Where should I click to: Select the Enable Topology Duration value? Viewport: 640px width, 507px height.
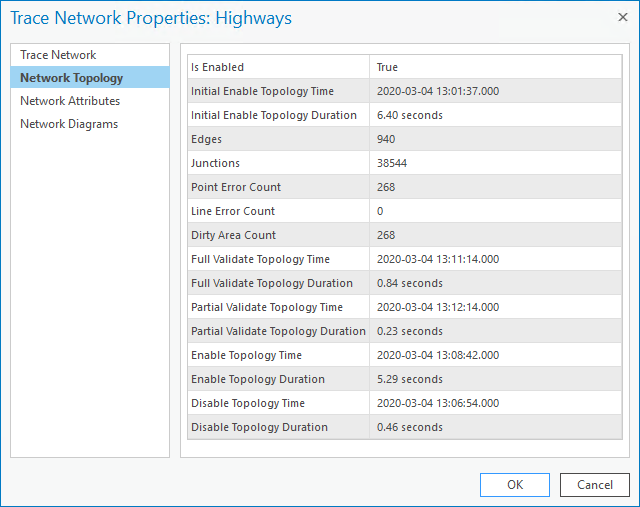(409, 379)
